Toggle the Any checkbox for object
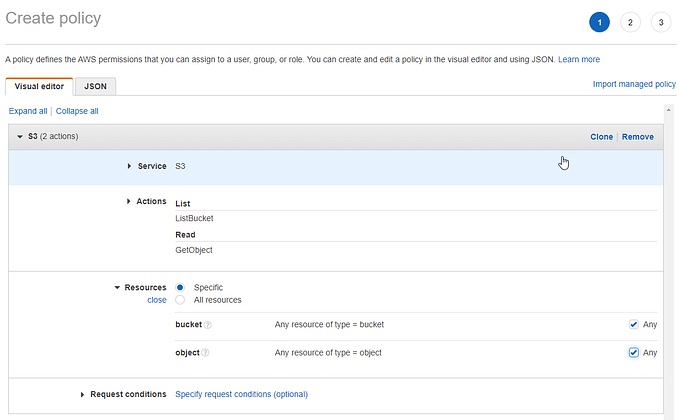 [x=634, y=352]
